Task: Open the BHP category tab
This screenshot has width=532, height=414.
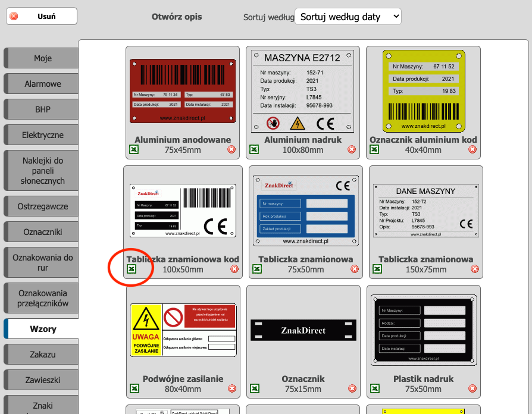Action: tap(42, 110)
